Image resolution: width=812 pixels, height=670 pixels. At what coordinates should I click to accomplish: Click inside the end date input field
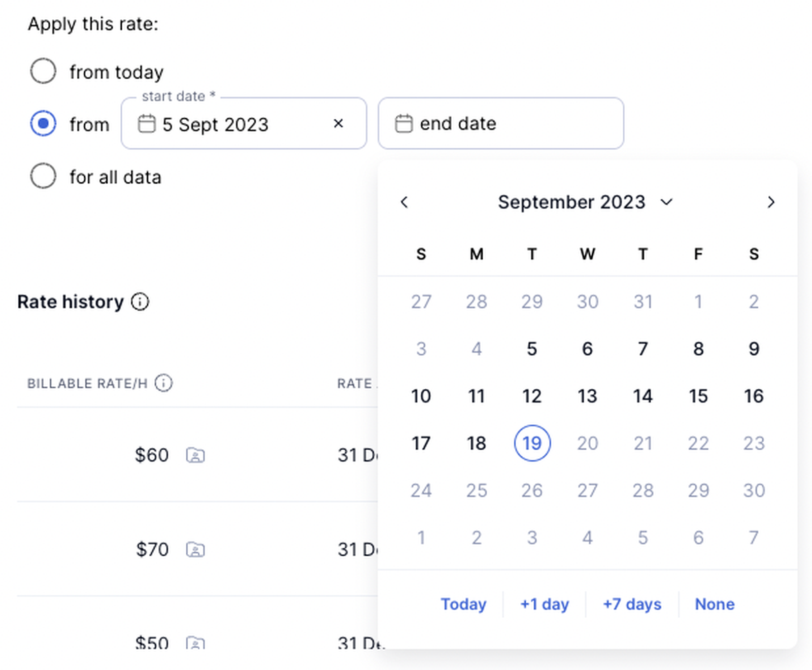coord(482,123)
